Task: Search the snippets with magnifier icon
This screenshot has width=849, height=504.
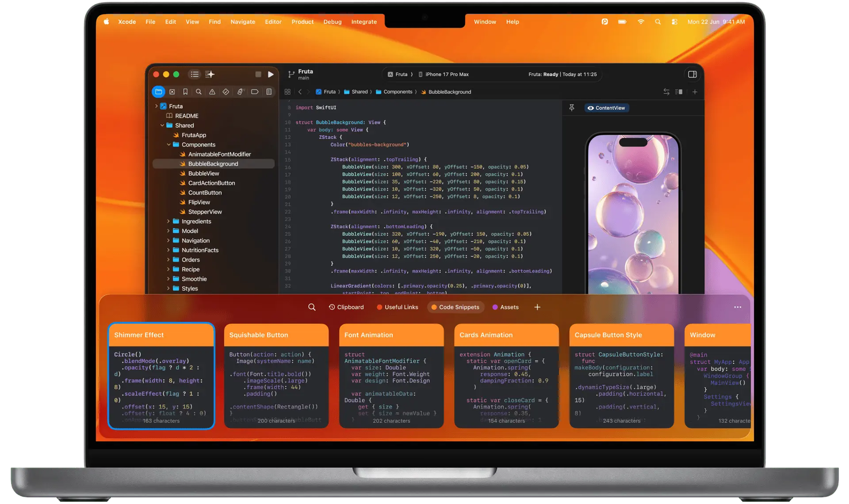Action: point(312,307)
